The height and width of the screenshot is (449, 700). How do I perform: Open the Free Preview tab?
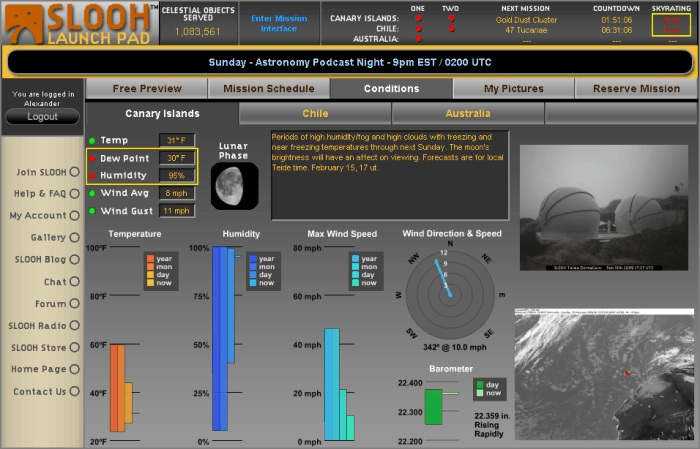147,88
